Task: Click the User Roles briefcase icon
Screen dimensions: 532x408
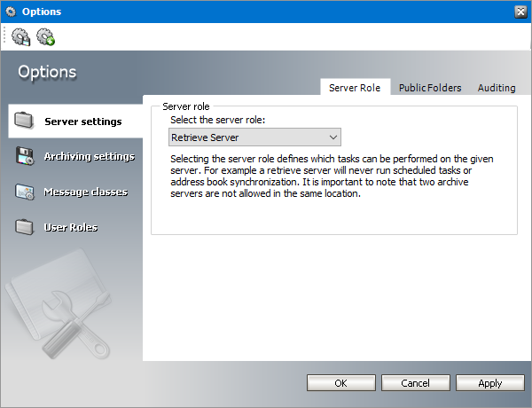Action: click(x=24, y=227)
